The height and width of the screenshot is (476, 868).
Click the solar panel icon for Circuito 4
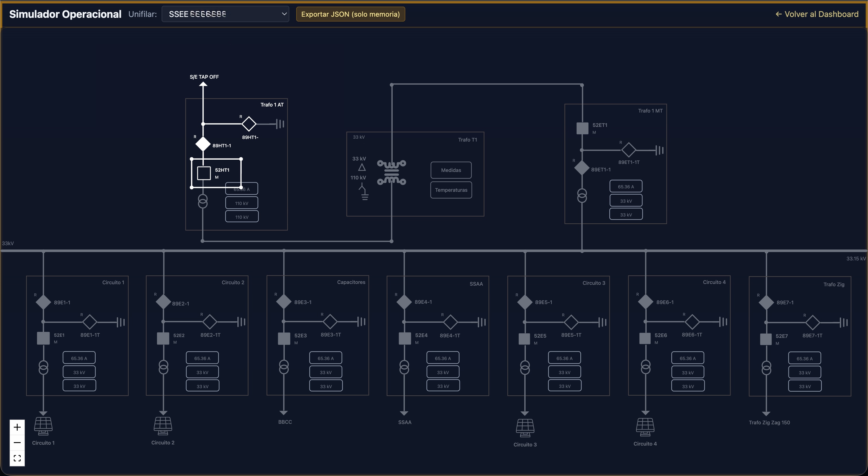point(645,426)
